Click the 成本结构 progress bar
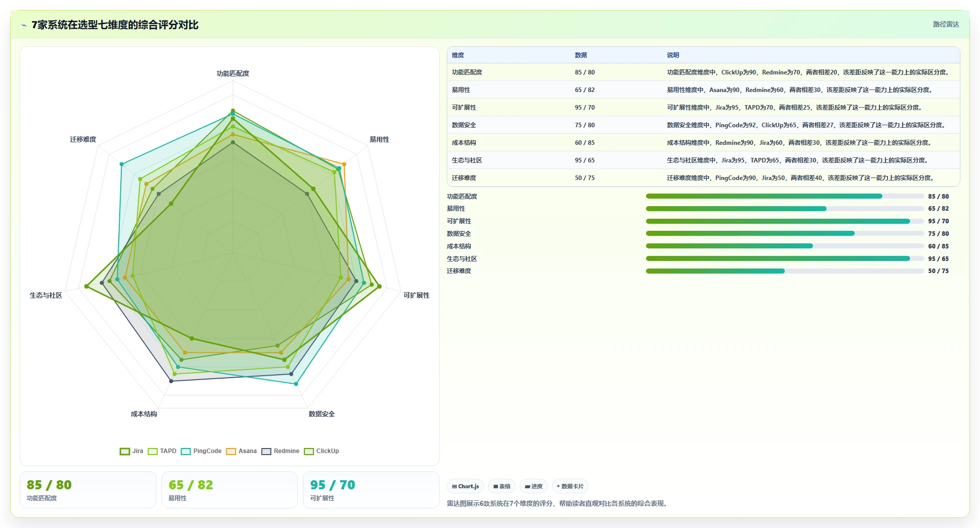The height and width of the screenshot is (528, 980). (785, 246)
